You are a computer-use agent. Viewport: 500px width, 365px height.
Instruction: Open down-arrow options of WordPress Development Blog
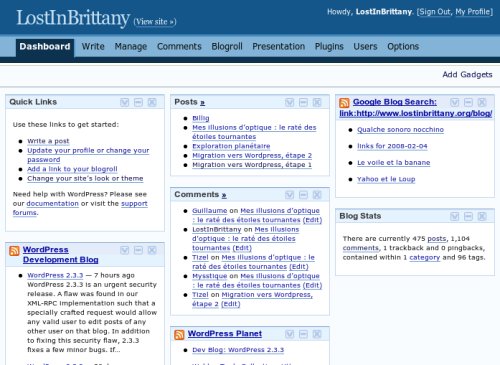[x=125, y=250]
